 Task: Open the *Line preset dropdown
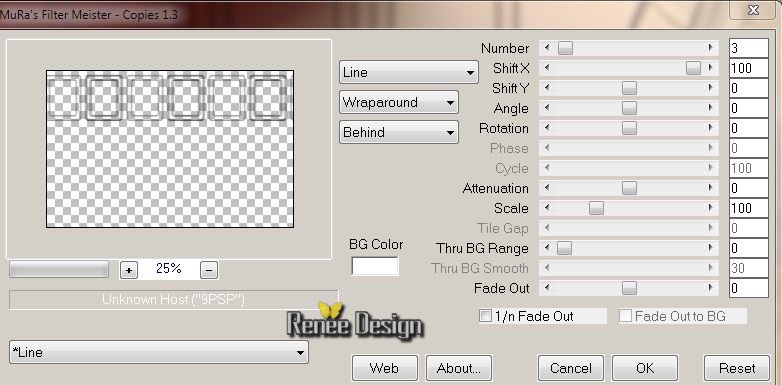pyautogui.click(x=159, y=352)
